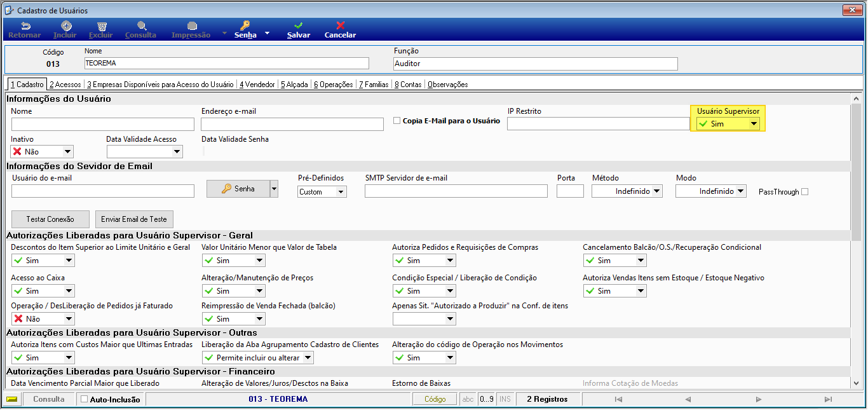
Task: Expand the Inativo dropdown
Action: pyautogui.click(x=43, y=151)
